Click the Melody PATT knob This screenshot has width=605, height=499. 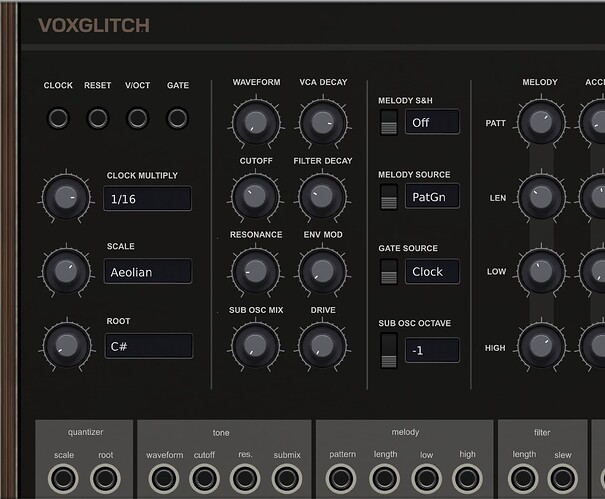[540, 123]
